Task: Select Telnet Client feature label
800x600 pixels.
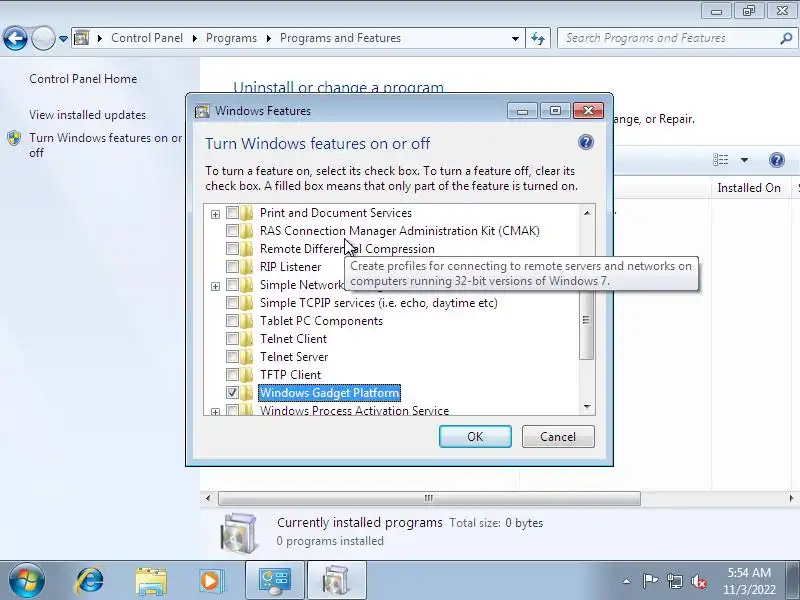Action: tap(293, 339)
